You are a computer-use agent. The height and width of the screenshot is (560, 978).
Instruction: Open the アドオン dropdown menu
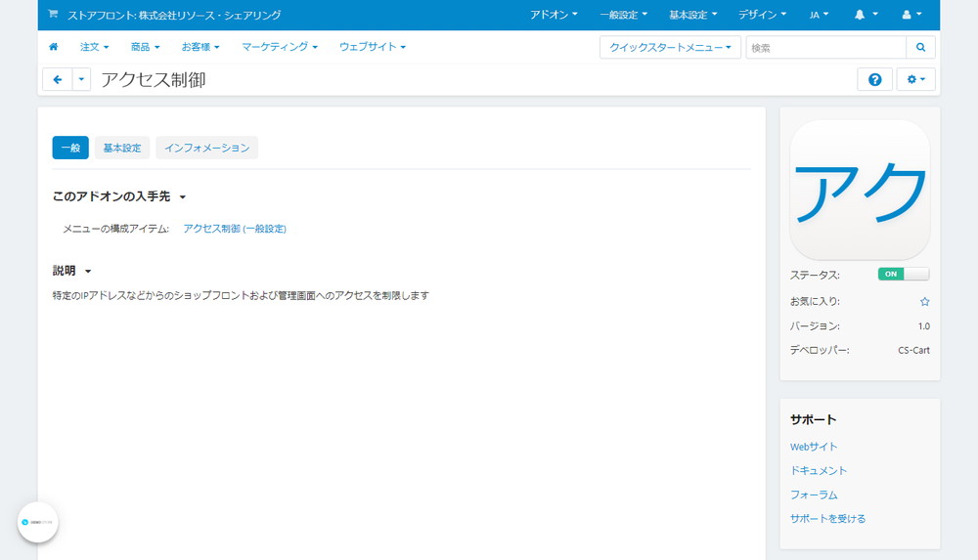tap(554, 15)
